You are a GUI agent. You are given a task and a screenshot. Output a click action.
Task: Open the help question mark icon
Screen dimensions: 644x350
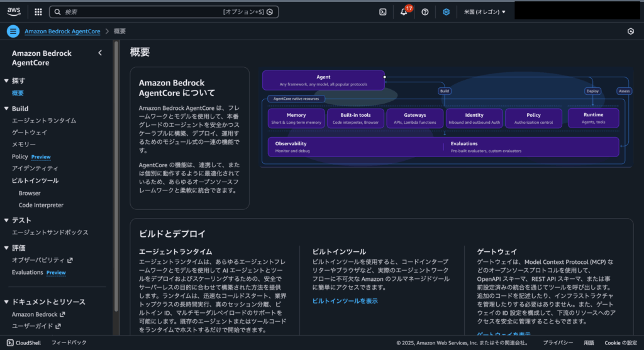(425, 11)
